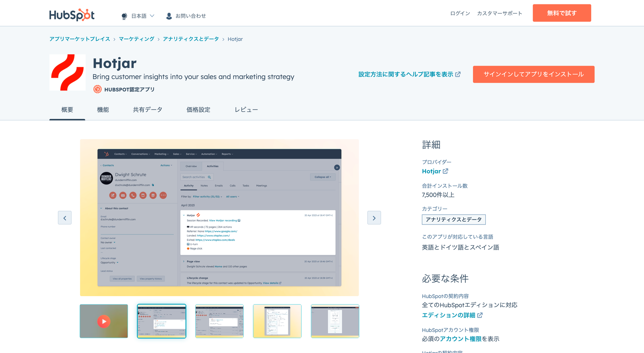Click the 7,500件以上 install count text

(438, 195)
